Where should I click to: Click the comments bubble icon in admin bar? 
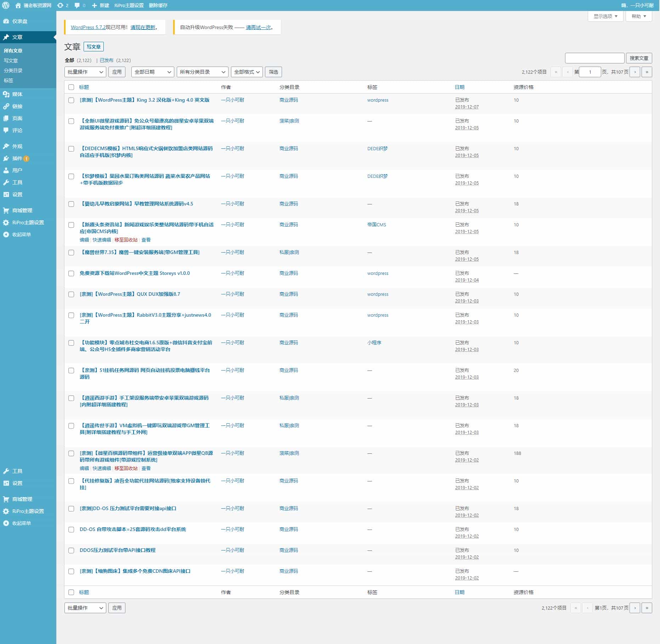tap(77, 5)
